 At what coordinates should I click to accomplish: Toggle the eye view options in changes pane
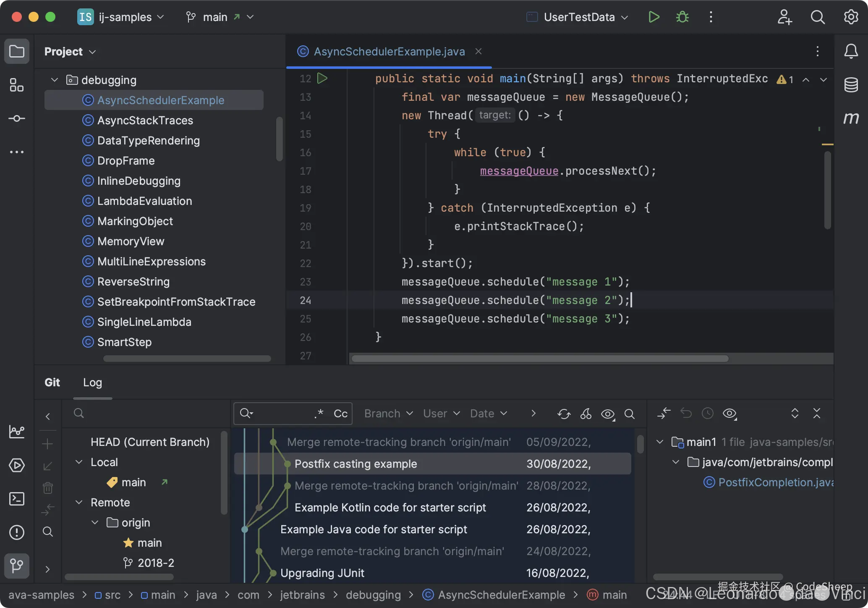[x=730, y=414]
